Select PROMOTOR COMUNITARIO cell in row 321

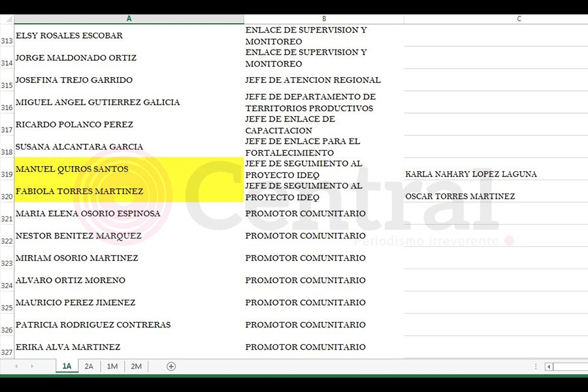(x=324, y=214)
